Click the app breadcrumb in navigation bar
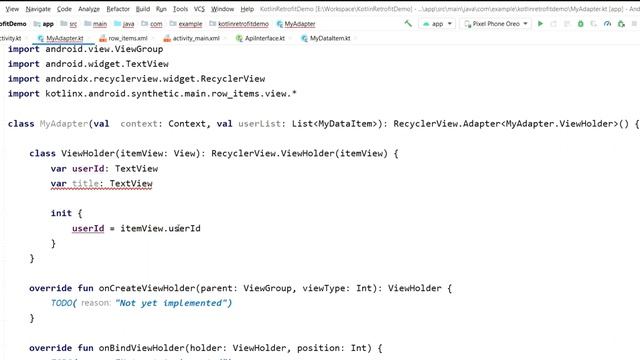640x360 pixels. click(44, 24)
